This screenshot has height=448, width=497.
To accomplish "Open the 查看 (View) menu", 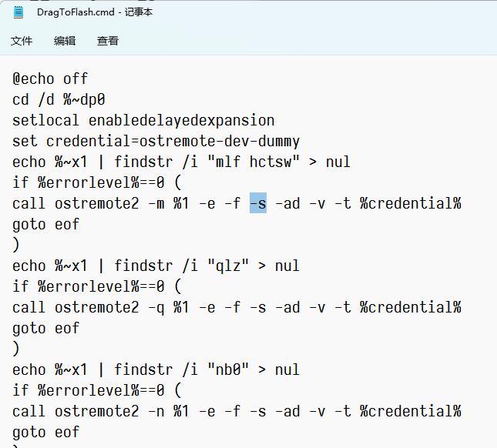I will click(x=108, y=41).
